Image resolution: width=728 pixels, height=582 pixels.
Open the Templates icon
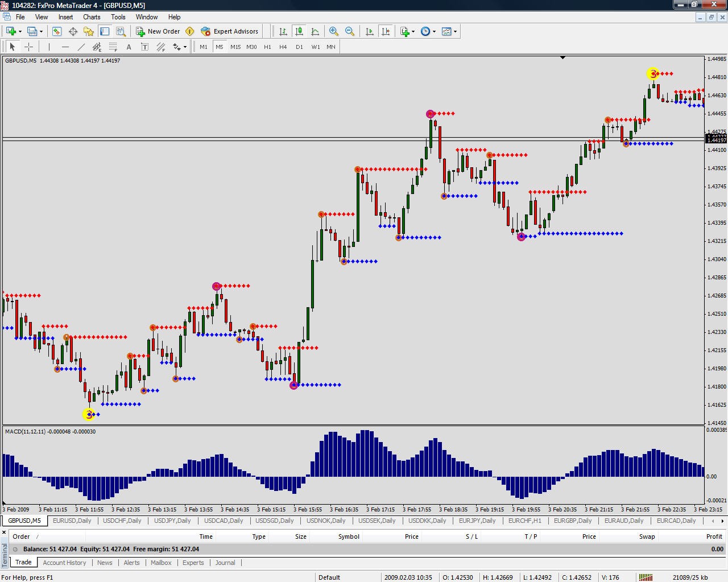point(446,31)
